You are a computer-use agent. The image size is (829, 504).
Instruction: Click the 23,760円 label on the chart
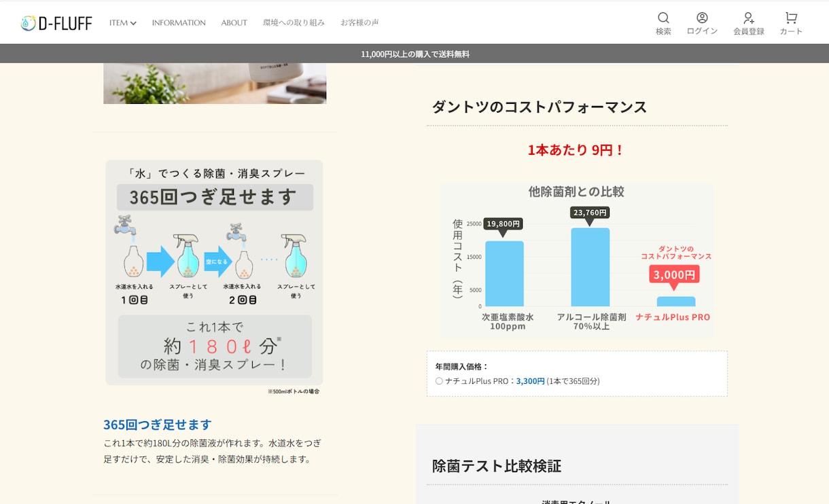590,213
